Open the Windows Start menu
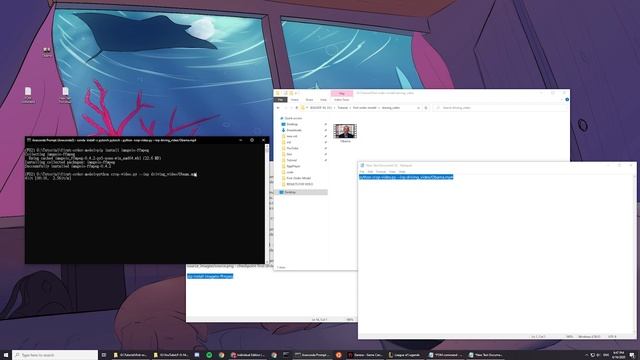The width and height of the screenshot is (640, 360). tap(6, 355)
